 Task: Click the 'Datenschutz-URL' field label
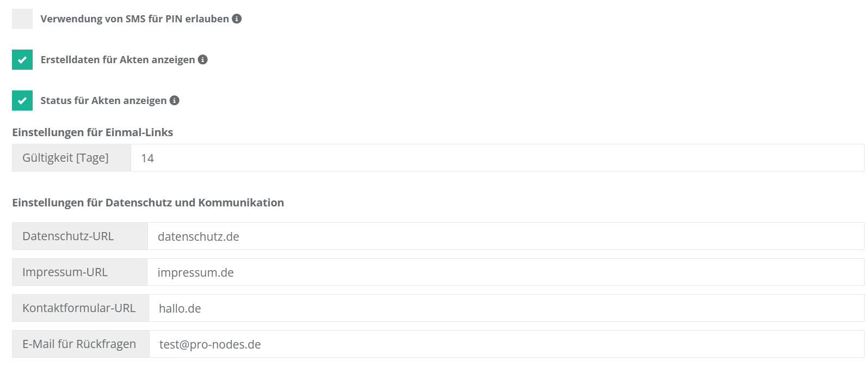pos(68,236)
